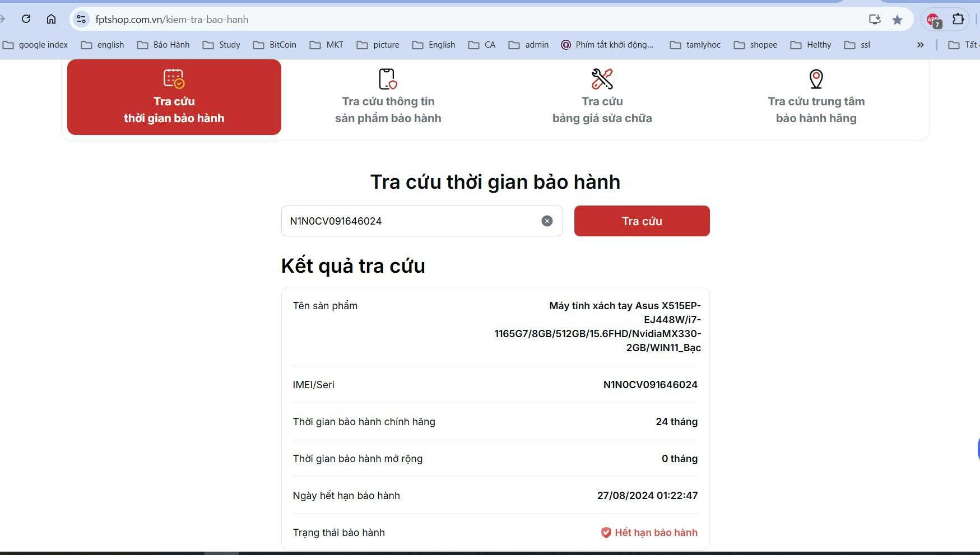980x555 pixels.
Task: Click the wrench and screwdriver repair icon
Action: [x=602, y=79]
